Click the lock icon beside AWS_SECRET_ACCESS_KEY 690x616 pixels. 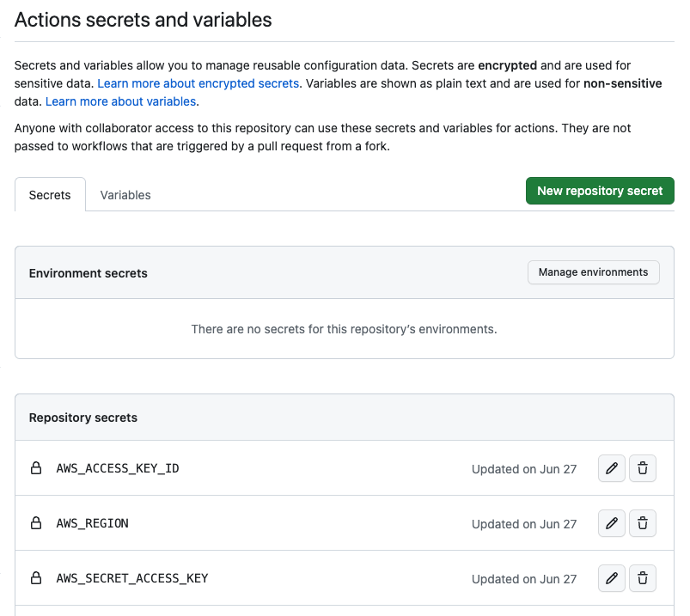(36, 578)
